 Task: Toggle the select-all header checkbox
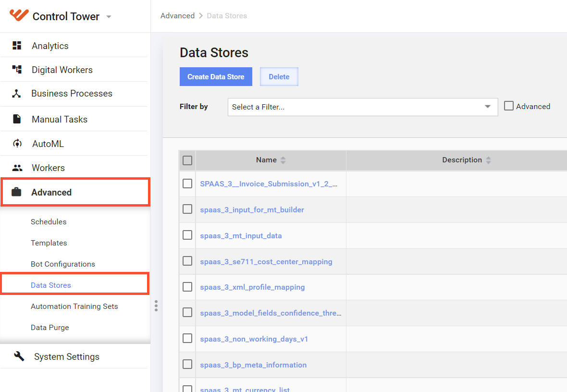pyautogui.click(x=187, y=160)
